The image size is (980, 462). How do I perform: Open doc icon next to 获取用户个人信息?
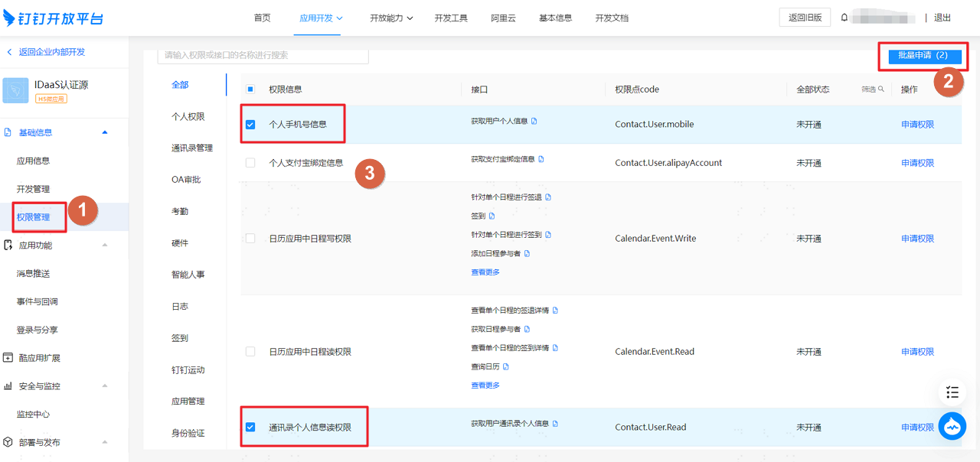(x=534, y=121)
